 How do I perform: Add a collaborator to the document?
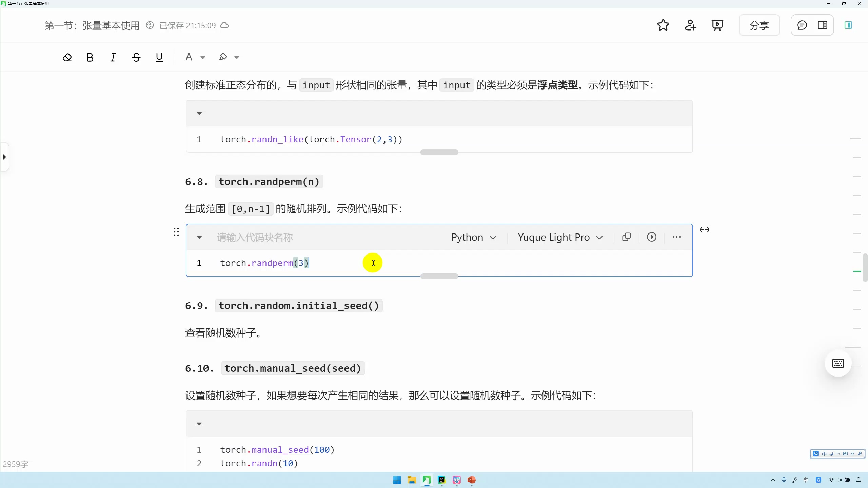click(x=690, y=25)
